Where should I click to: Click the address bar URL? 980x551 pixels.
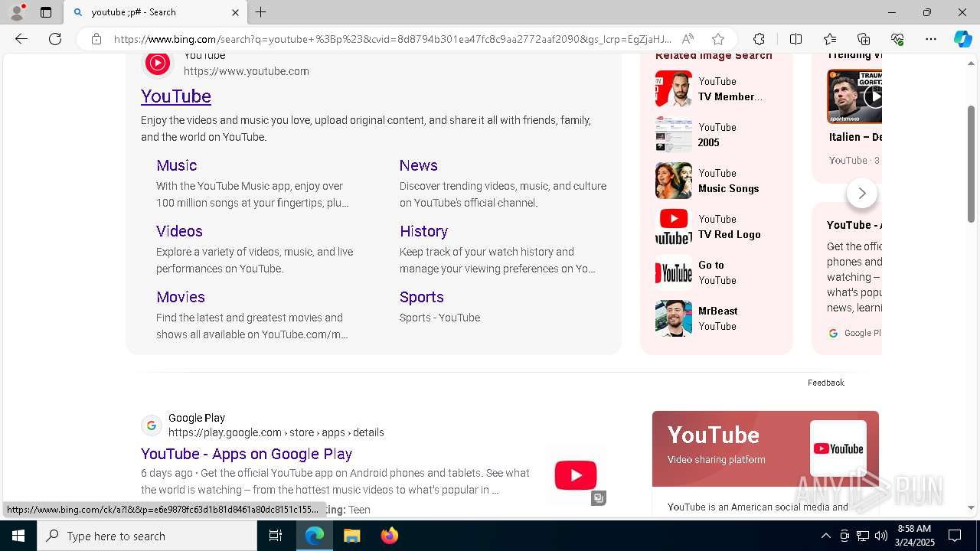tap(392, 39)
